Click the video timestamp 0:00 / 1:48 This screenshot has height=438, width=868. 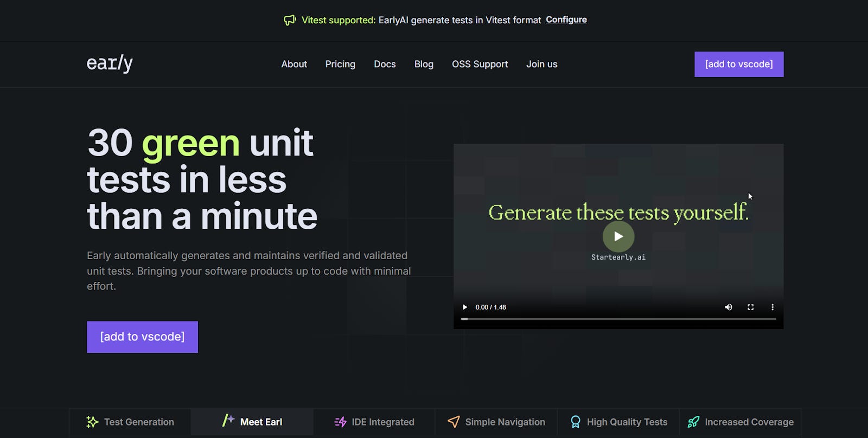click(490, 307)
